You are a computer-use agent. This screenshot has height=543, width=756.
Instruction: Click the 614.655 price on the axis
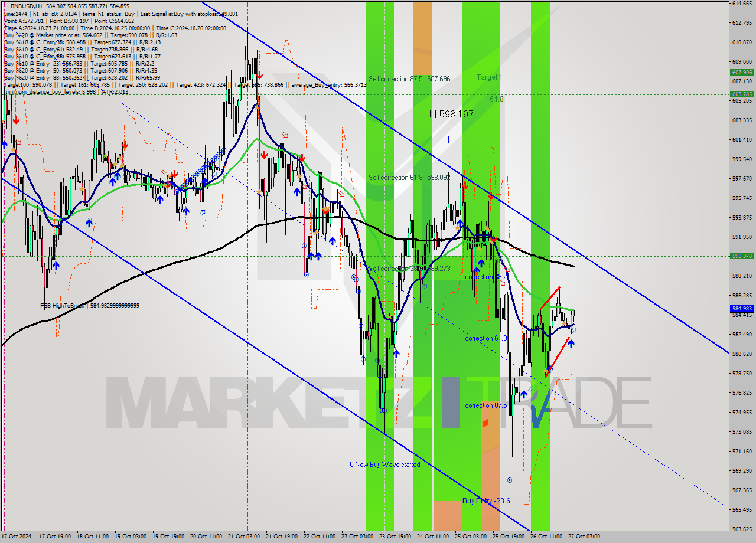tap(742, 4)
